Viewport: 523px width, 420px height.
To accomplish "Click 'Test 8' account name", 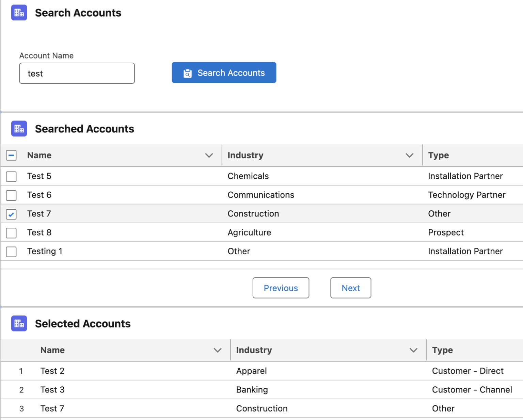I will (x=39, y=232).
